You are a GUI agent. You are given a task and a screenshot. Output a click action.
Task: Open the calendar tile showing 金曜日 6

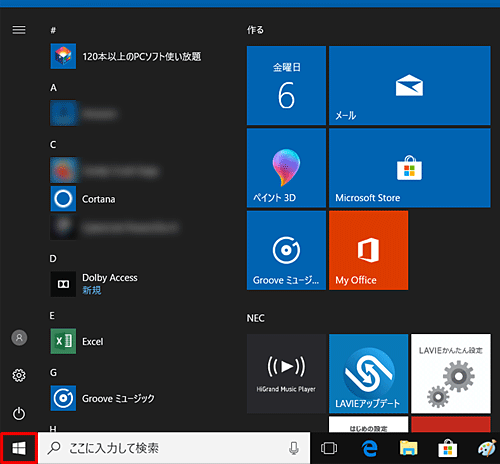(x=286, y=86)
